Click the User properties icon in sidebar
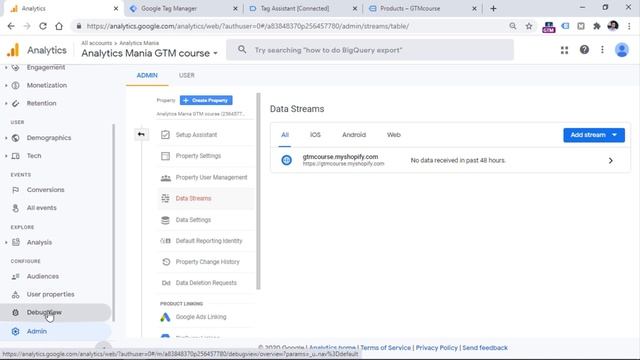The height and width of the screenshot is (360, 640). pos(16,294)
